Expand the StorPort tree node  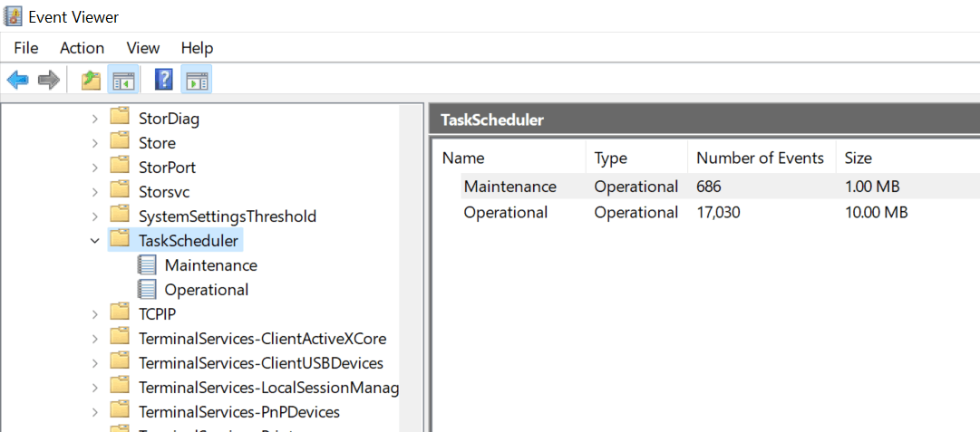tap(94, 168)
